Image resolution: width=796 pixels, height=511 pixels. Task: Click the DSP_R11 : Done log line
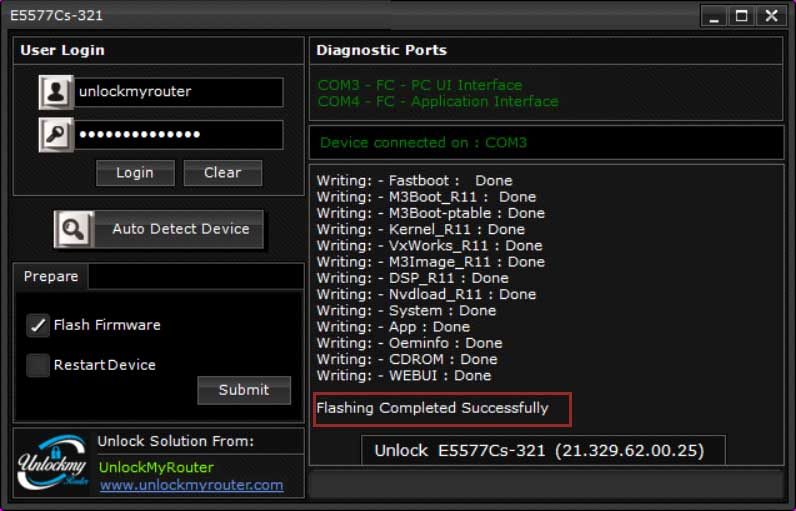coord(412,278)
